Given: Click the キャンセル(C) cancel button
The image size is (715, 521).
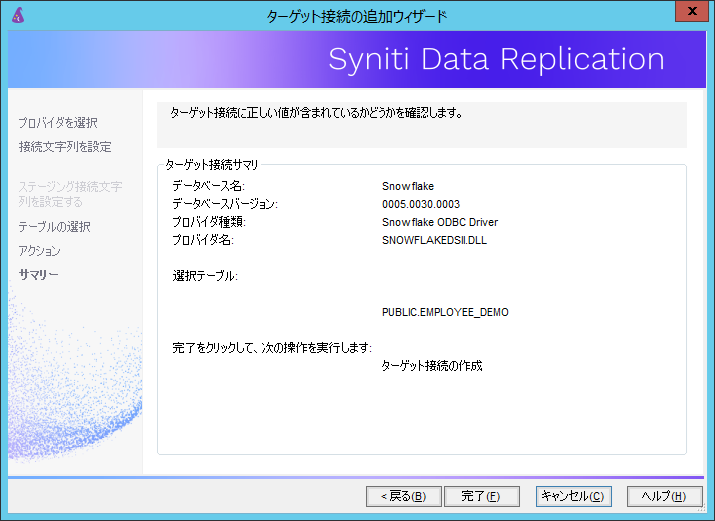Looking at the screenshot, I should point(573,496).
